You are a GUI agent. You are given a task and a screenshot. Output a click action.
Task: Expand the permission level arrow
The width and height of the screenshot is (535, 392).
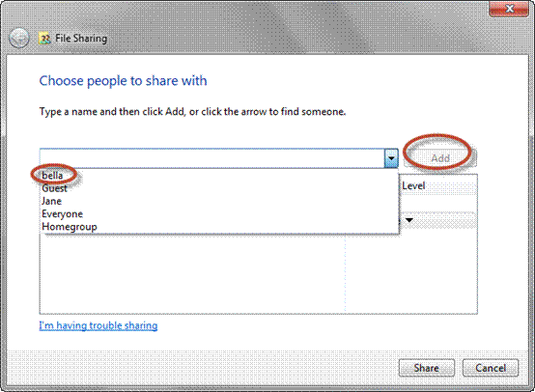tap(408, 220)
